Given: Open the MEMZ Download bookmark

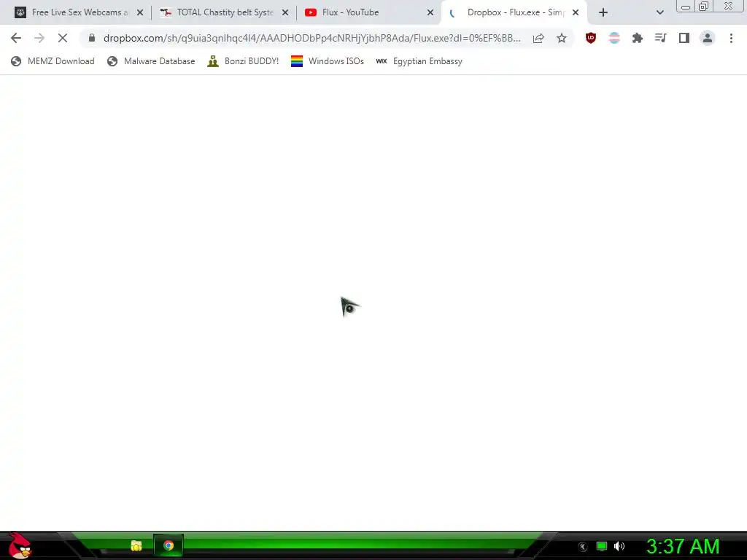Looking at the screenshot, I should pos(53,61).
